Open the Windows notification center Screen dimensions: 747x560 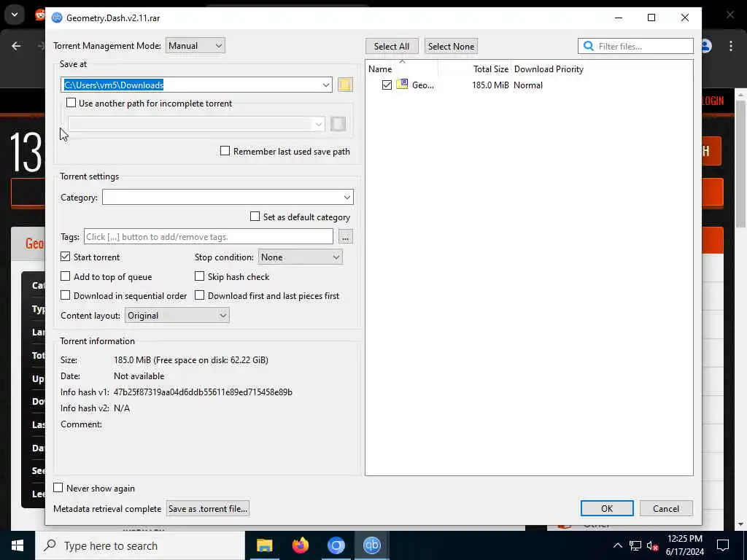pyautogui.click(x=723, y=545)
